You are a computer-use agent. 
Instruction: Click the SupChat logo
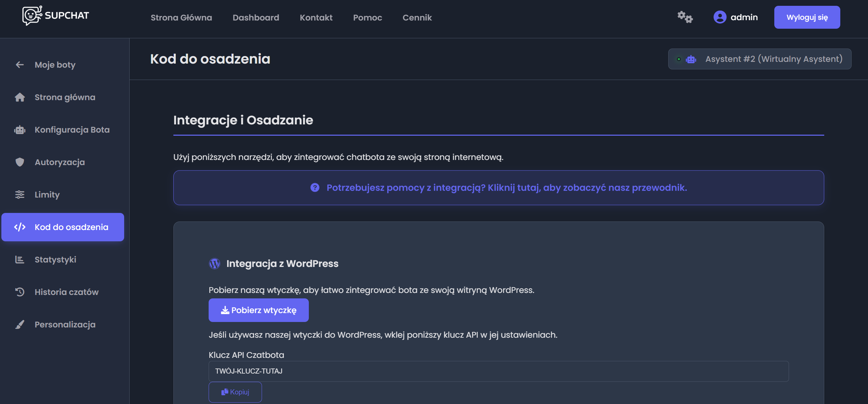click(x=55, y=15)
